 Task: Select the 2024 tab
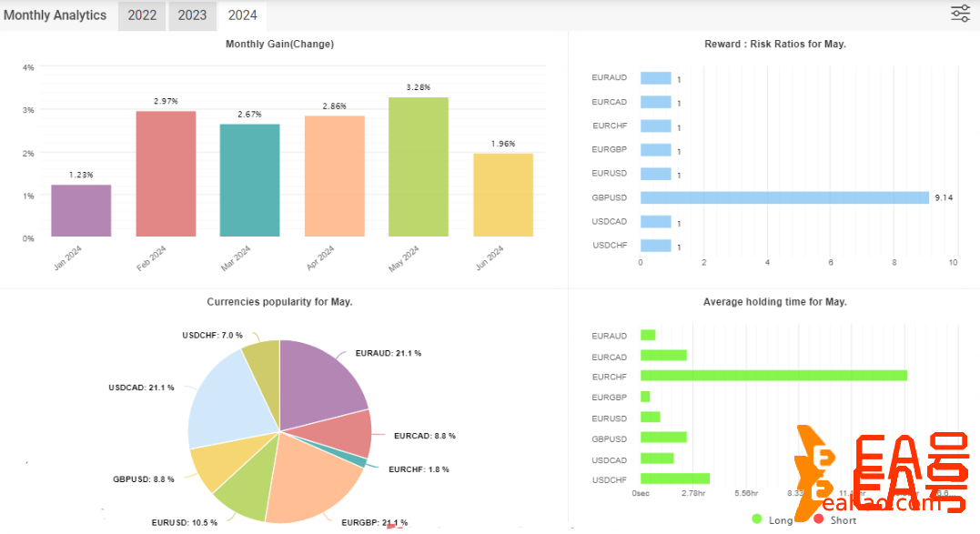[x=242, y=15]
